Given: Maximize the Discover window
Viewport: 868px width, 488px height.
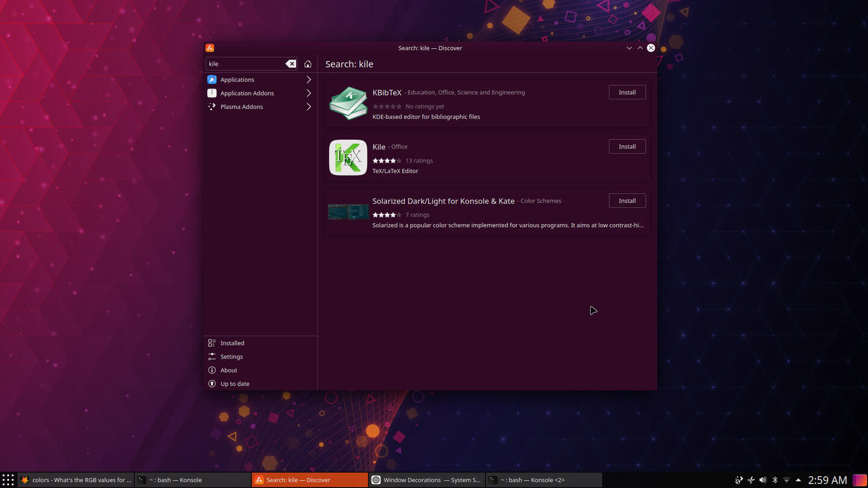Looking at the screenshot, I should (640, 48).
